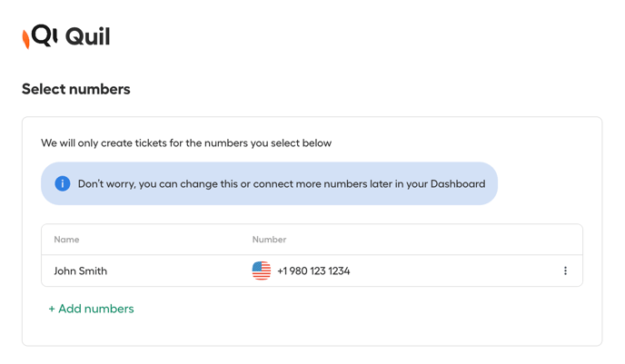Click the table header row area
The width and height of the screenshot is (625, 364).
coord(312,240)
